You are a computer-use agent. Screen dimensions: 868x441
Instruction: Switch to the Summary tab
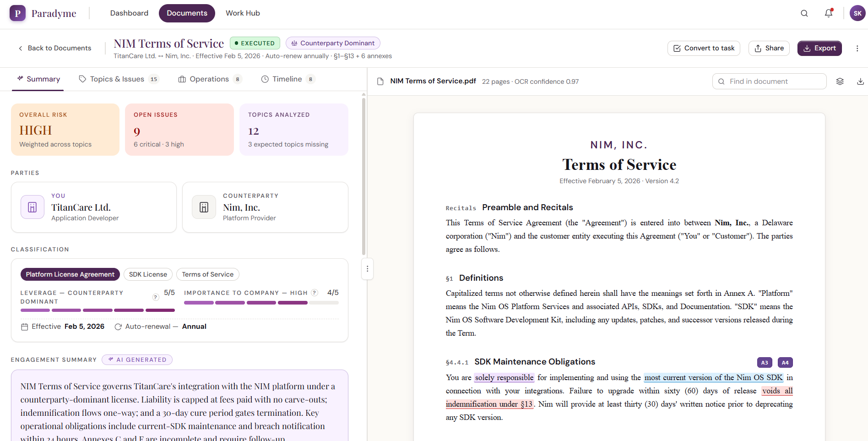point(39,79)
